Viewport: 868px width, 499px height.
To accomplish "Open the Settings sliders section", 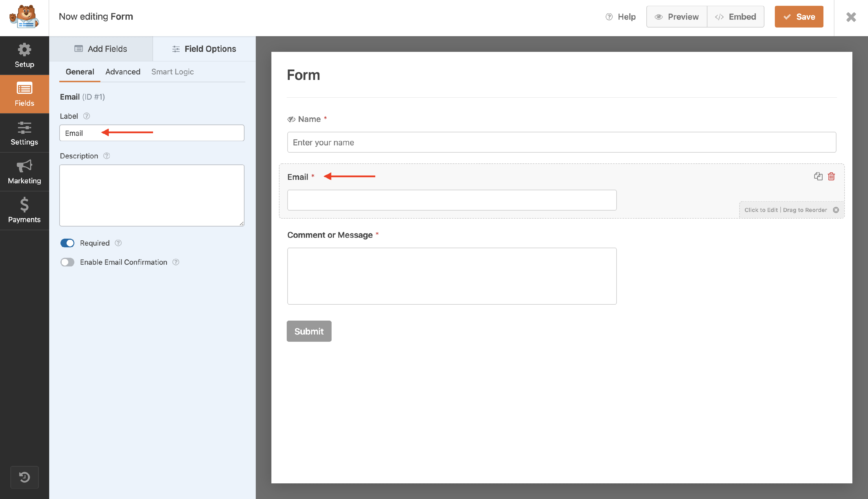I will coord(24,133).
